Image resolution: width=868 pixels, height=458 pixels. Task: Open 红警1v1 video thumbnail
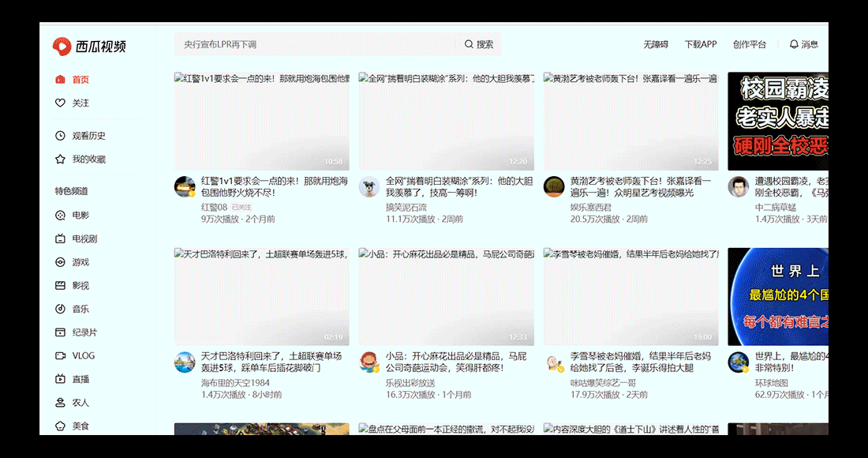pyautogui.click(x=262, y=122)
